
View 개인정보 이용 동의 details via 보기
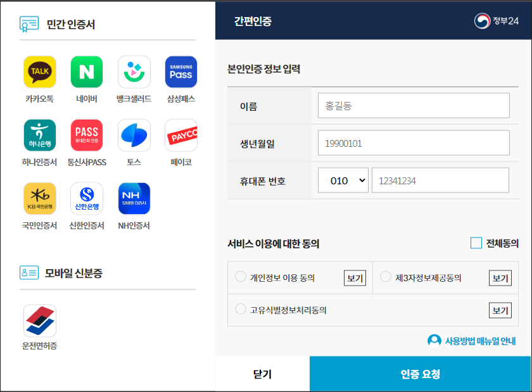coord(355,278)
